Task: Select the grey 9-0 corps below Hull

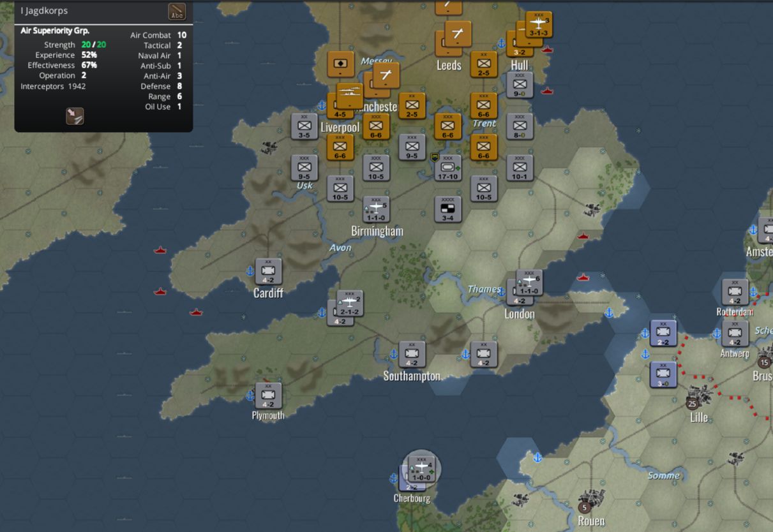Action: click(x=520, y=84)
